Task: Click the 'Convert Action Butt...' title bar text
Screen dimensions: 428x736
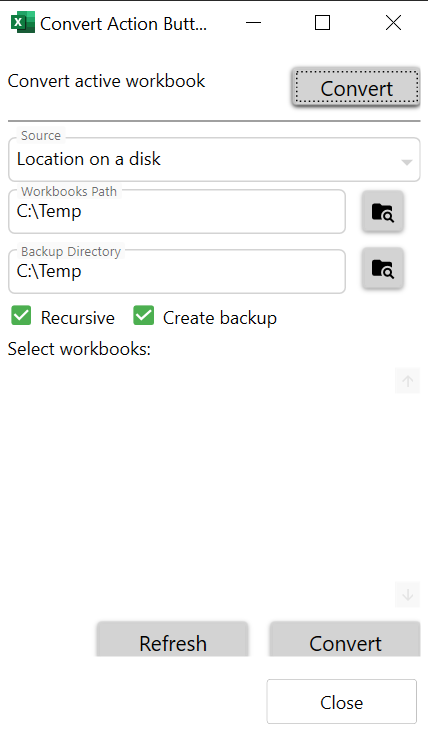Action: [123, 23]
